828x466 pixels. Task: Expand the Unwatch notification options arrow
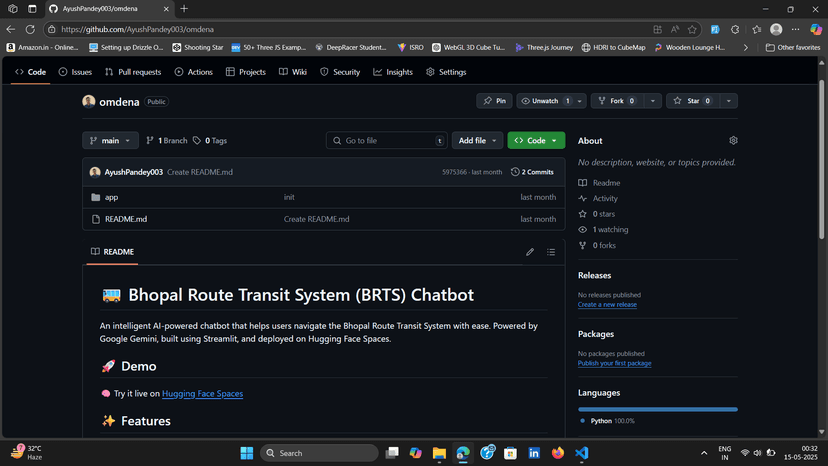click(580, 101)
